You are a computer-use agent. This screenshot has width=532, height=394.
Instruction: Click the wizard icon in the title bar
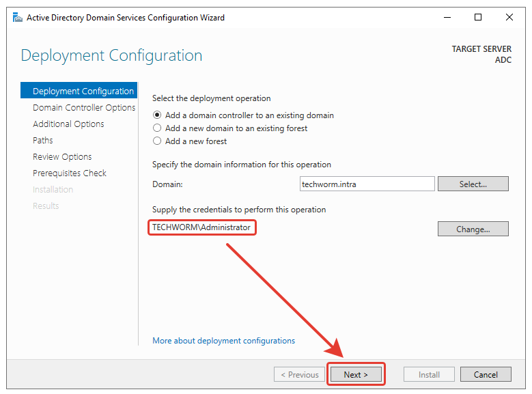click(x=17, y=17)
